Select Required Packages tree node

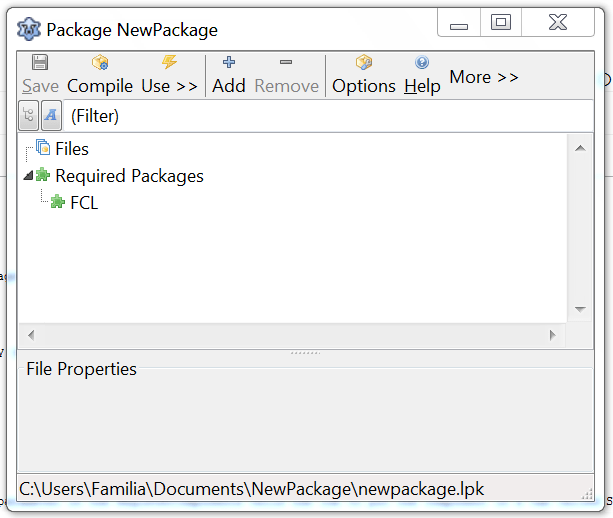(x=129, y=176)
